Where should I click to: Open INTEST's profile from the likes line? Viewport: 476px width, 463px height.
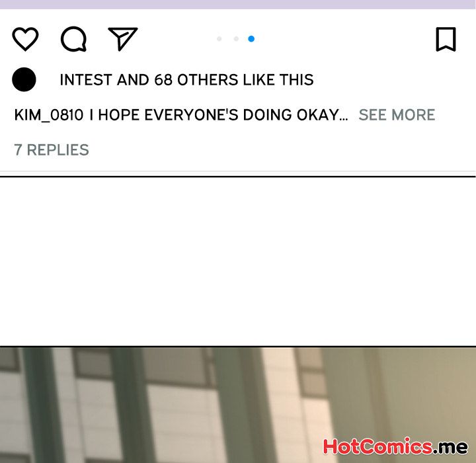point(86,80)
